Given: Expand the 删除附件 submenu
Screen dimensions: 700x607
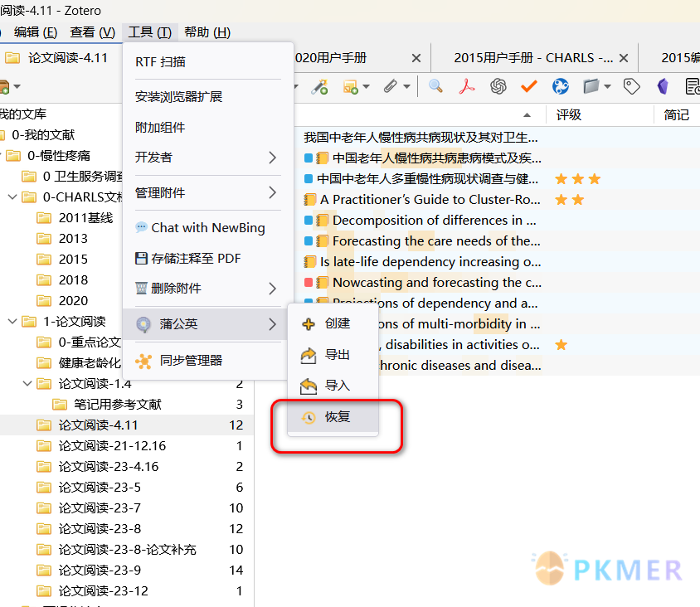Looking at the screenshot, I should (208, 289).
